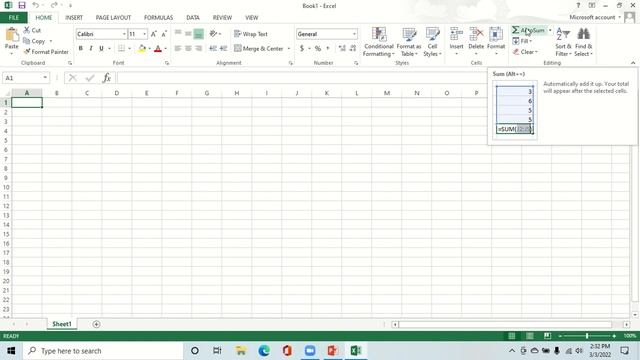640x360 pixels.
Task: Click the Paste clipboard icon
Action: pyautogui.click(x=12, y=35)
